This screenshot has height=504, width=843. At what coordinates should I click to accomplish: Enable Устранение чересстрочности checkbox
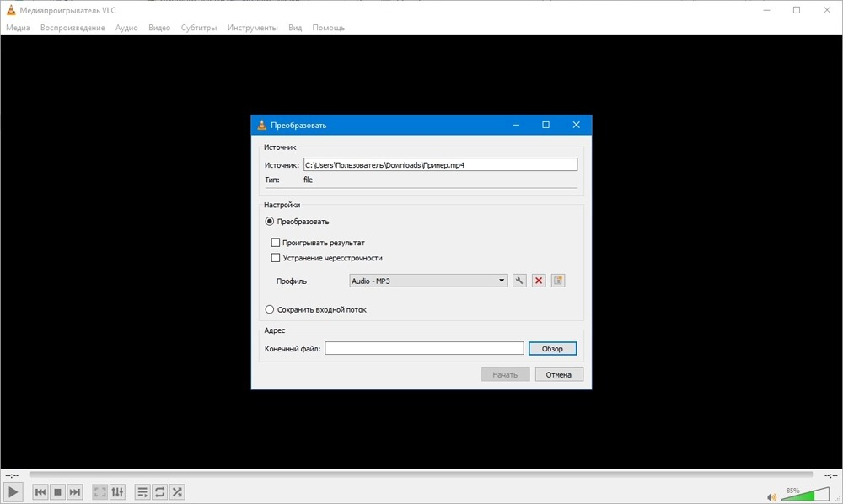coord(276,258)
